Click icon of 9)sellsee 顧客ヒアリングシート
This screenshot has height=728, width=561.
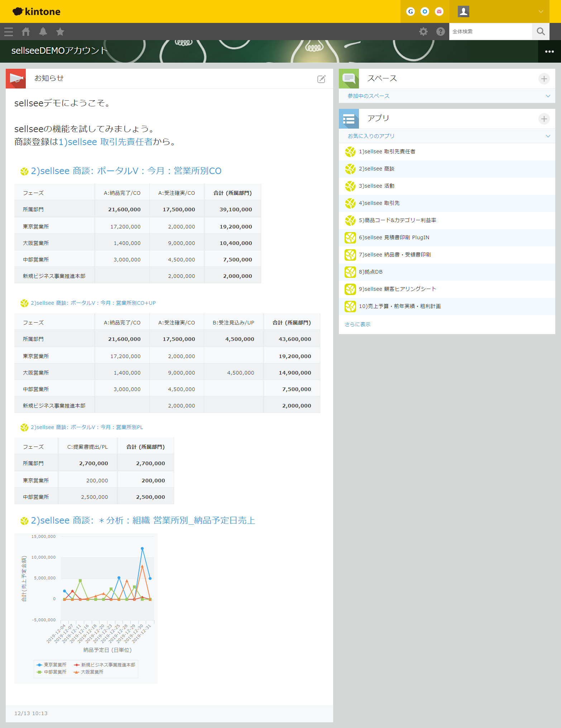(350, 289)
